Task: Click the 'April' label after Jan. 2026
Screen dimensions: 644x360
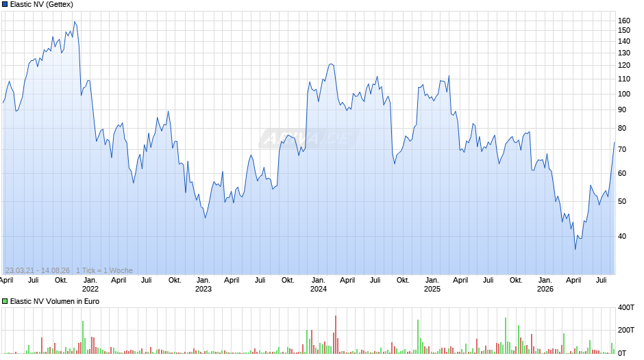Action: [x=573, y=281]
